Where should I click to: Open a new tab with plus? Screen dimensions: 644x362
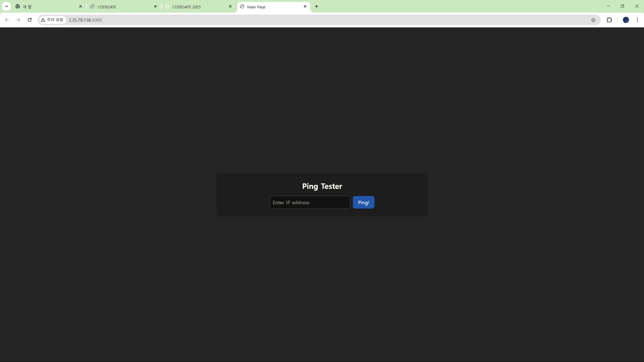click(316, 6)
